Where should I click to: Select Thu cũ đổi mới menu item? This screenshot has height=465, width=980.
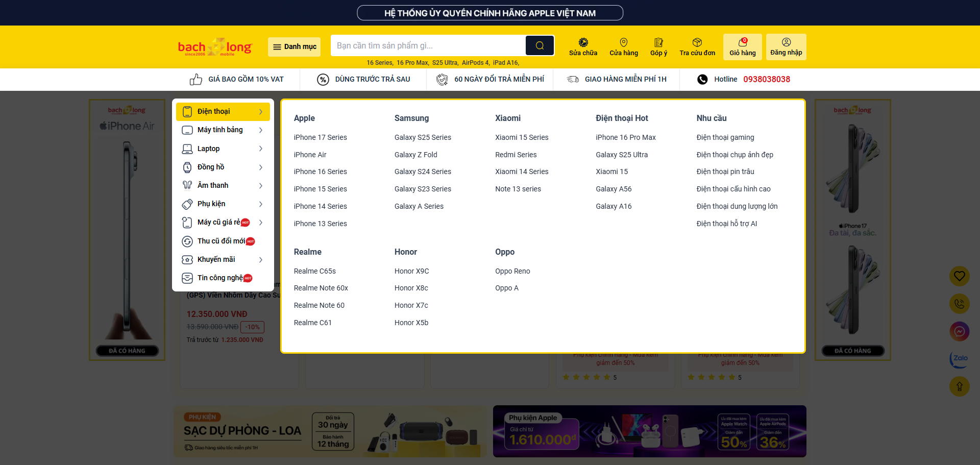point(221,241)
